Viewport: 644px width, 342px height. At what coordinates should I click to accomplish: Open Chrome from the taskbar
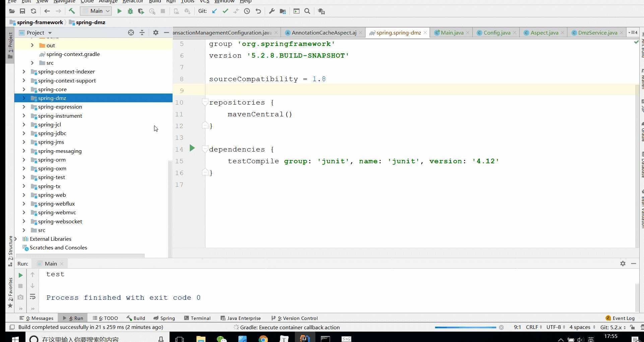263,339
